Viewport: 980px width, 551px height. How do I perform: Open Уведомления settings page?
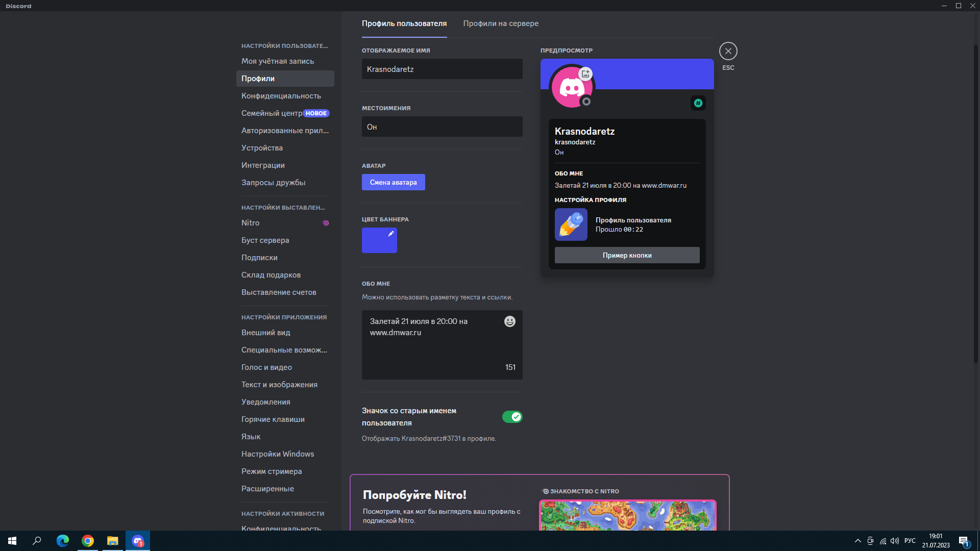point(285,402)
